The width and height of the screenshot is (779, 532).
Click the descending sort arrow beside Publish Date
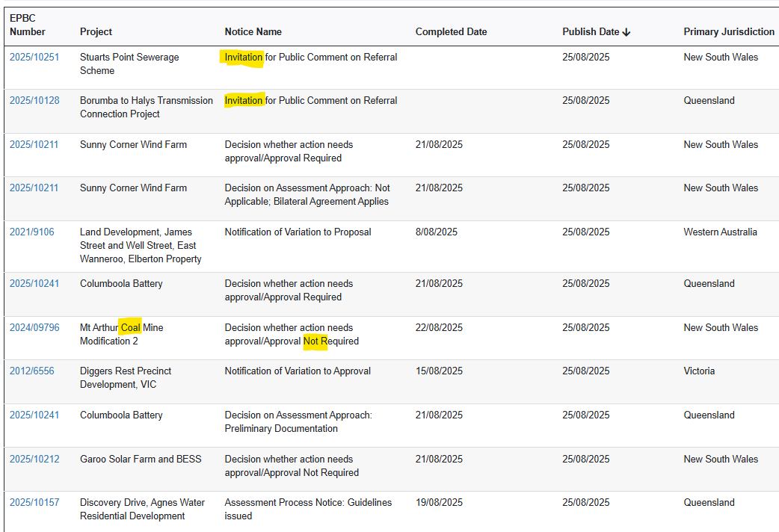pyautogui.click(x=626, y=32)
